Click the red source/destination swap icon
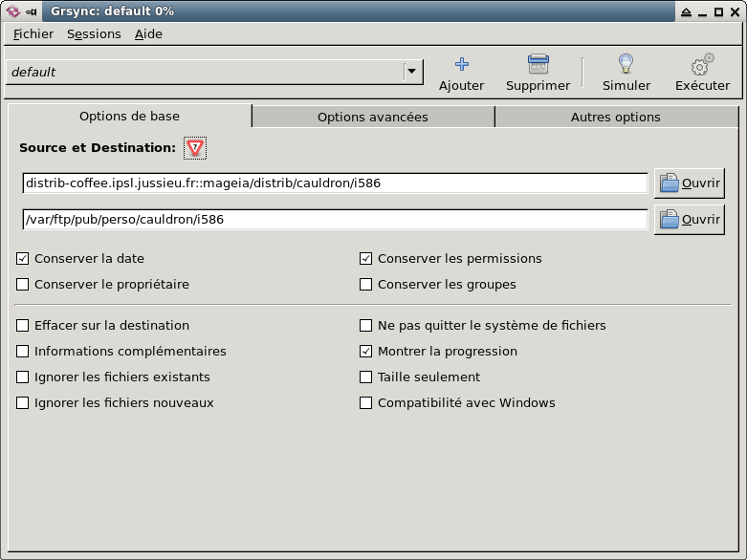The width and height of the screenshot is (747, 560). pyautogui.click(x=195, y=148)
